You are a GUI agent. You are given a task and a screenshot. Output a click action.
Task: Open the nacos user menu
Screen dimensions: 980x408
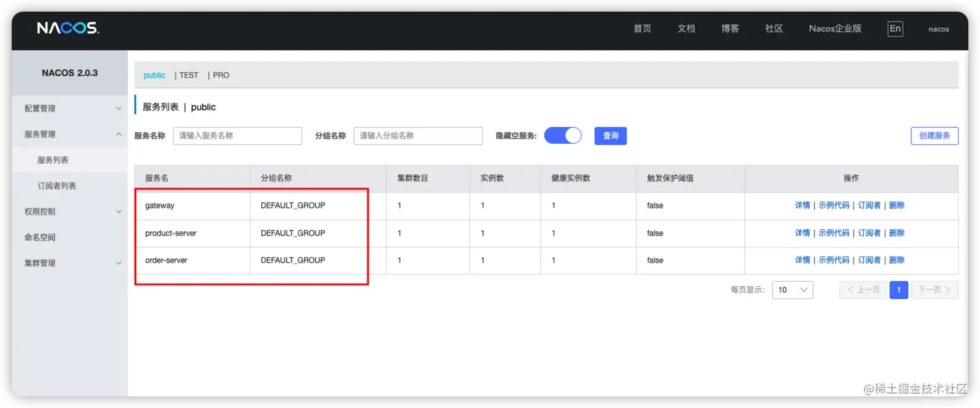tap(939, 29)
